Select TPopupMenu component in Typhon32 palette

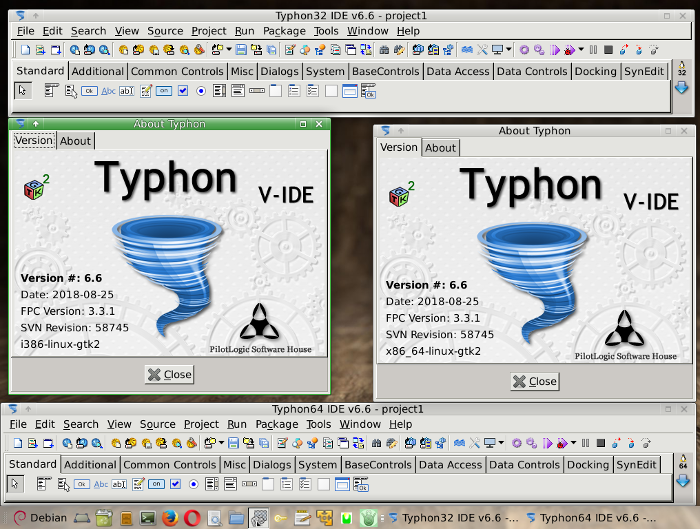71,91
